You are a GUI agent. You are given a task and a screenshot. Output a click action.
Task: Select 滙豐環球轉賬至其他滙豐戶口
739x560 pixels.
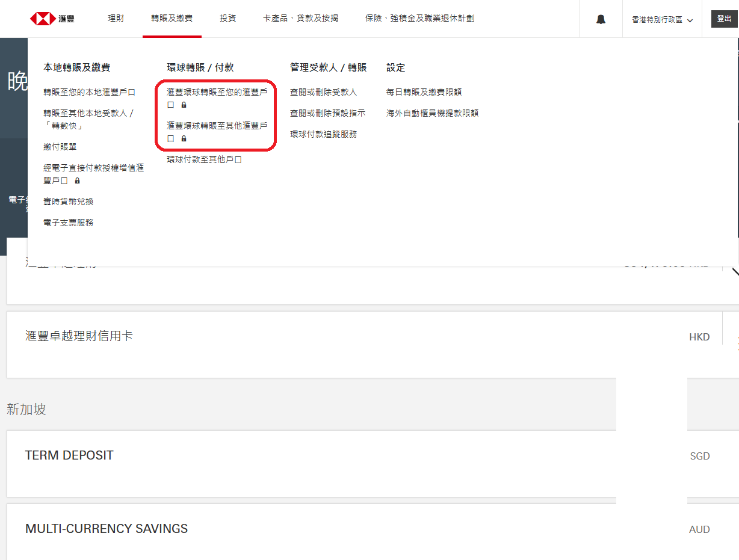pos(217,132)
